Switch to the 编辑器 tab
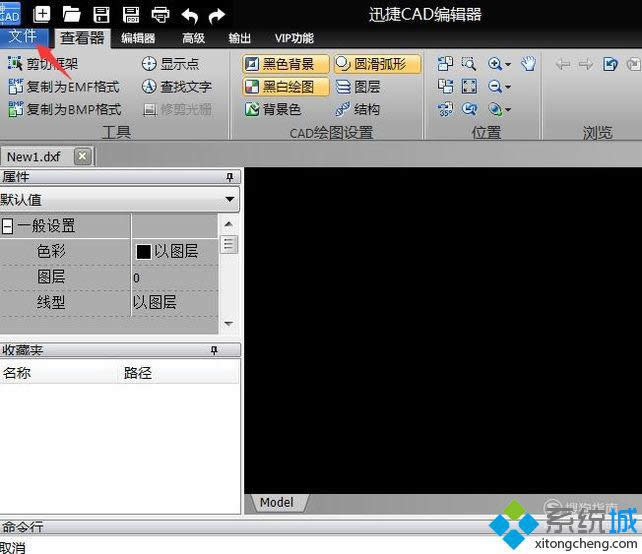 [138, 38]
